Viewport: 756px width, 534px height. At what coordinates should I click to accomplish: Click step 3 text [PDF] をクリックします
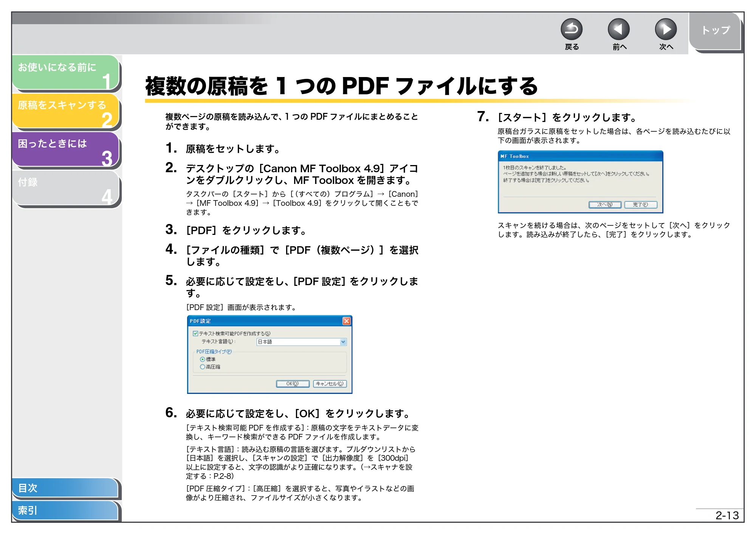(246, 230)
